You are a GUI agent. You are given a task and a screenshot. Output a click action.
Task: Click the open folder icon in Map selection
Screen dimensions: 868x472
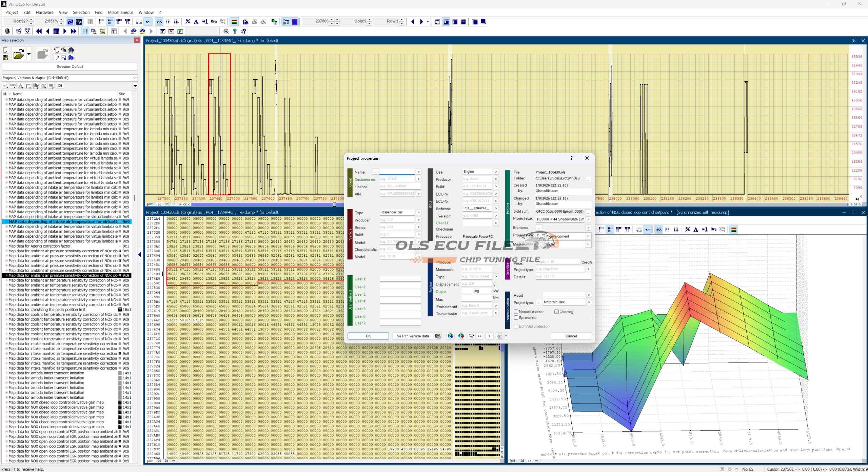18,54
